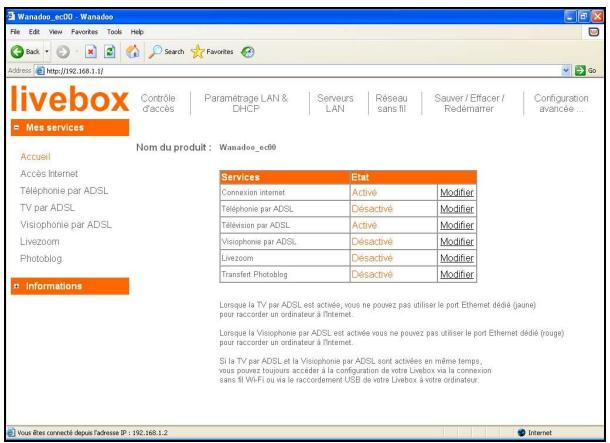This screenshot has width=610, height=443.
Task: Open Réseau sans fil section
Action: click(391, 103)
